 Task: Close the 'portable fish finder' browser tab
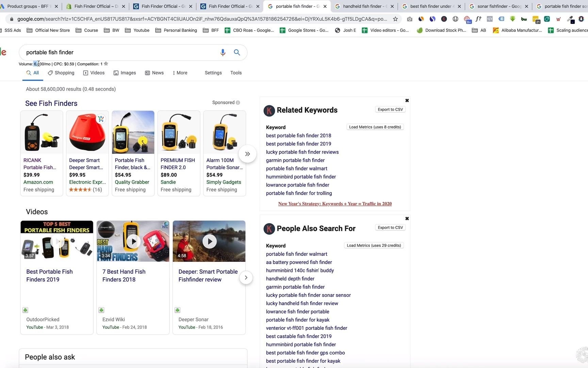tap(325, 6)
